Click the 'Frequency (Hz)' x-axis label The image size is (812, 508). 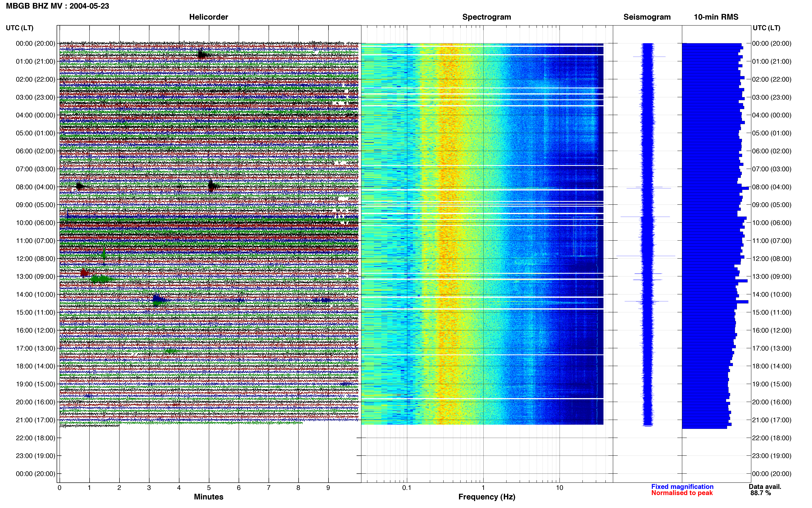[487, 497]
